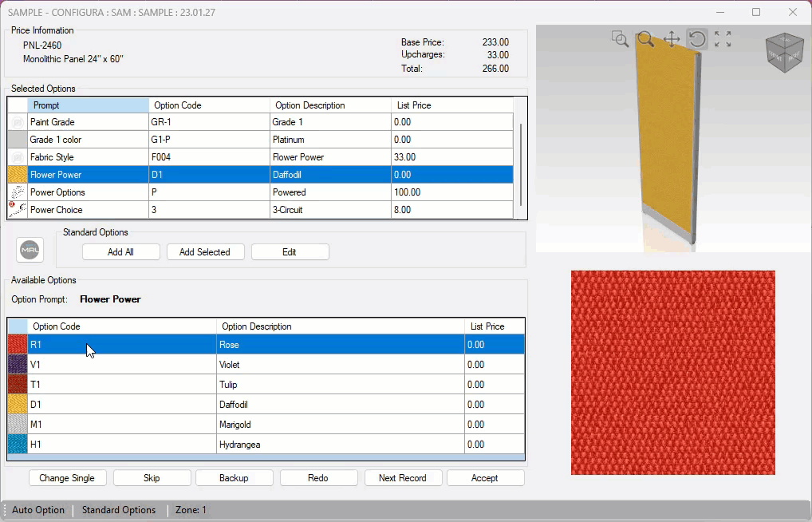Click the Fabric Style row icon

(18, 157)
